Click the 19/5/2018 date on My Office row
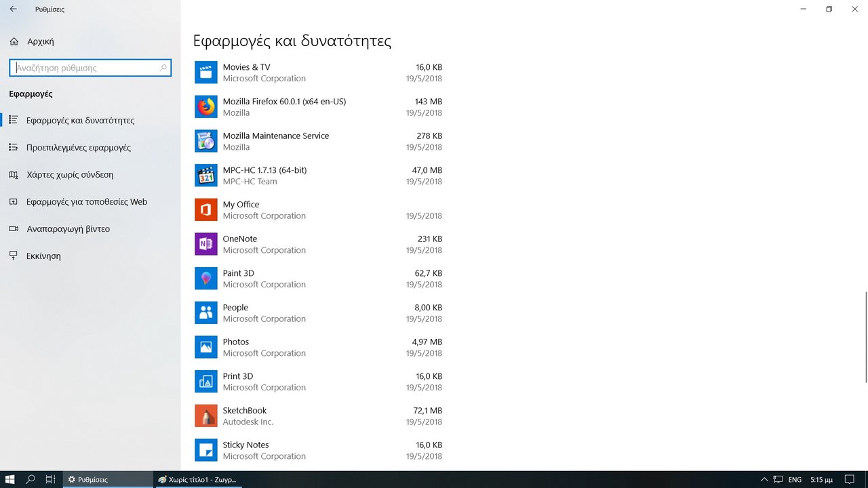Image resolution: width=868 pixels, height=488 pixels. coord(424,216)
